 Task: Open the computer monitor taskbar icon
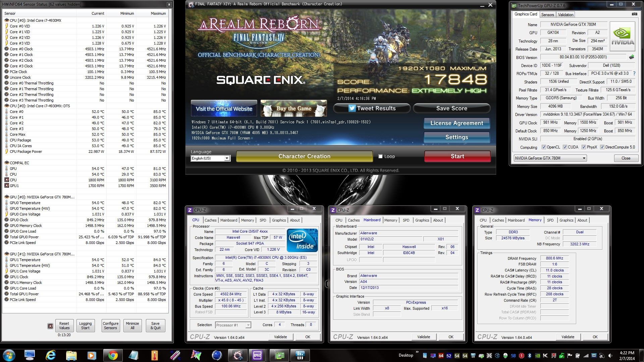pos(30,355)
